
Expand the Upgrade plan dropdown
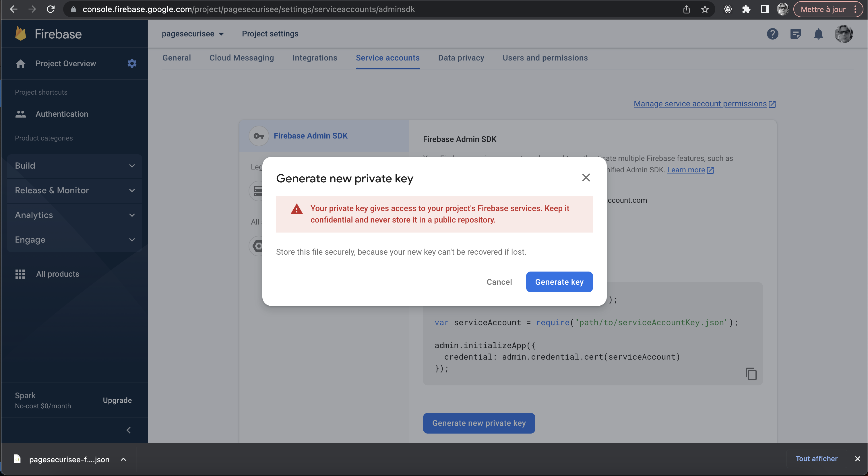117,400
